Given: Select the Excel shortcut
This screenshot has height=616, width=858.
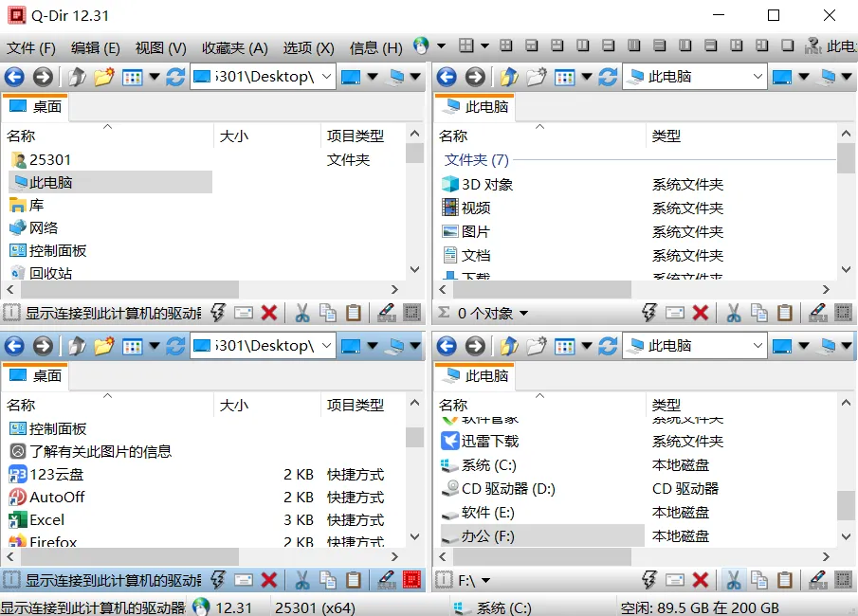Looking at the screenshot, I should click(x=37, y=519).
